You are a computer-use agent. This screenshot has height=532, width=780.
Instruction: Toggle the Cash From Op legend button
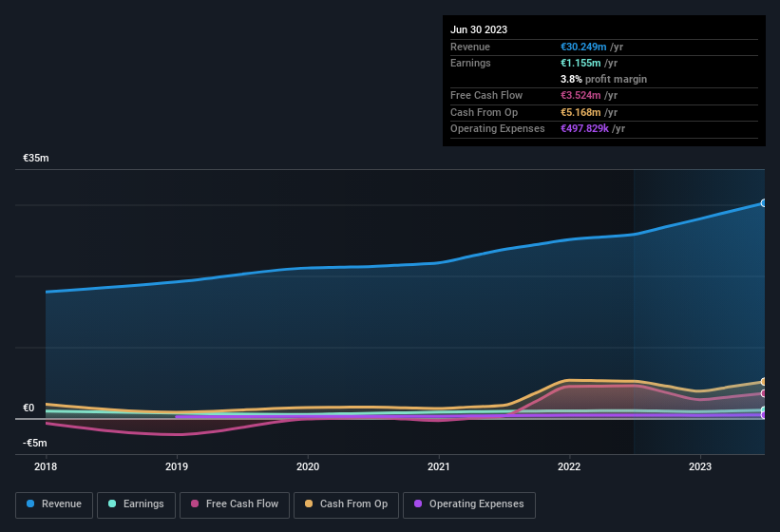346,504
